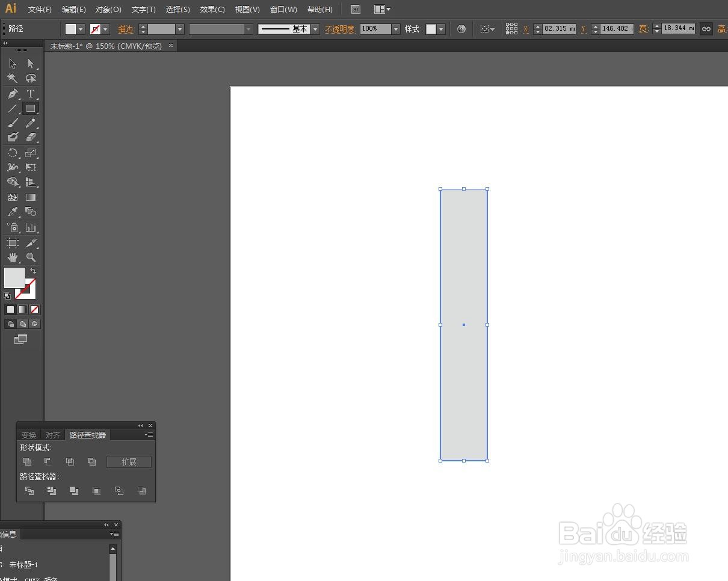Click the Exclude shape mode icon
728x581 pixels.
[91, 462]
